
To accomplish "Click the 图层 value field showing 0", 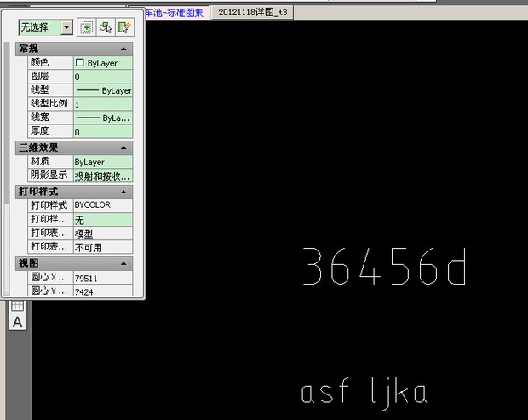I will pyautogui.click(x=103, y=77).
